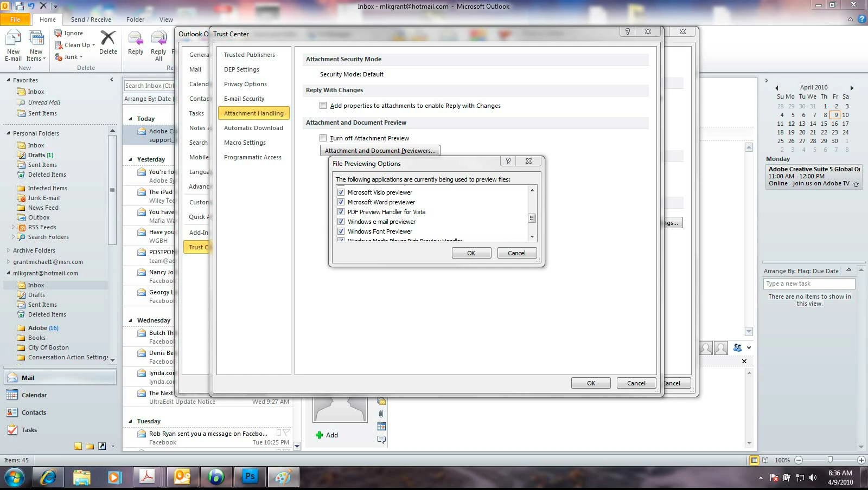Click Cancel in File Previewing Options
868x490 pixels.
[x=516, y=253]
